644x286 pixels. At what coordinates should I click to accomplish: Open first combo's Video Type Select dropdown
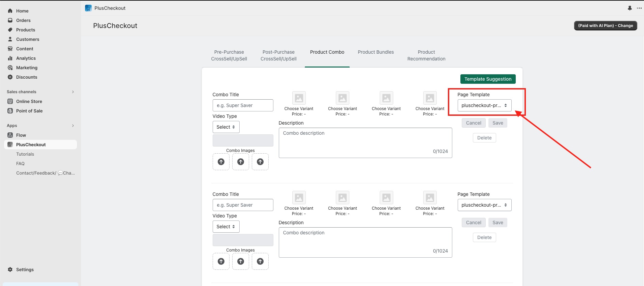coord(226,127)
